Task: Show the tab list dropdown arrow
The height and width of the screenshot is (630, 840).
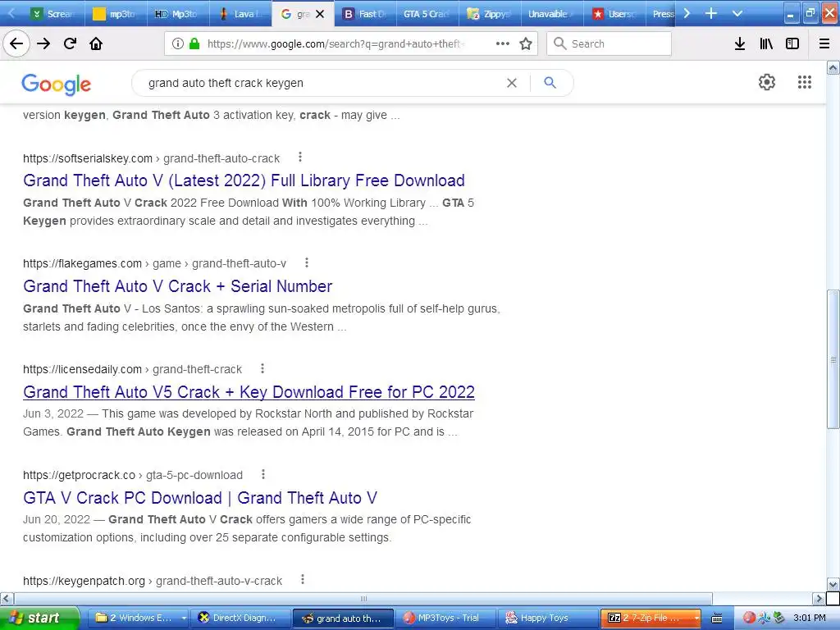Action: pos(737,13)
